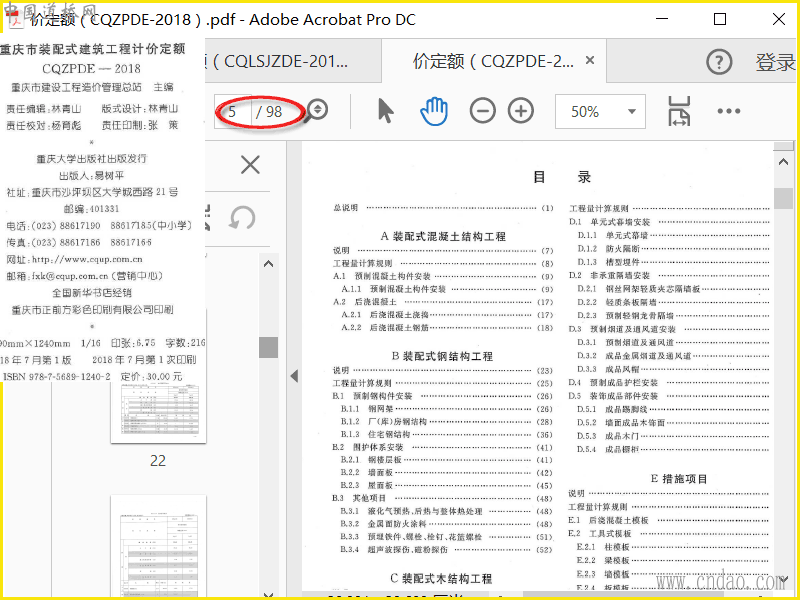
Task: Click entry A.2.1 后浇混凝土浇捣
Action: click(x=447, y=314)
